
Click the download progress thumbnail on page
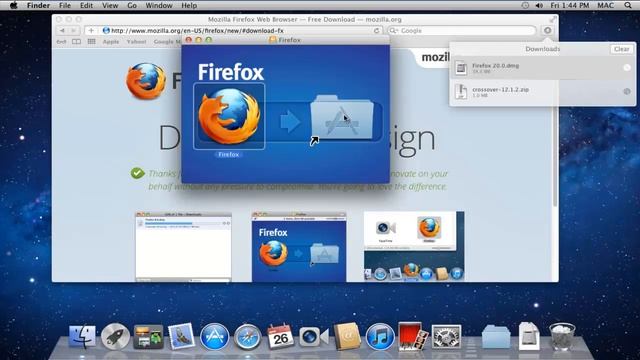183,247
